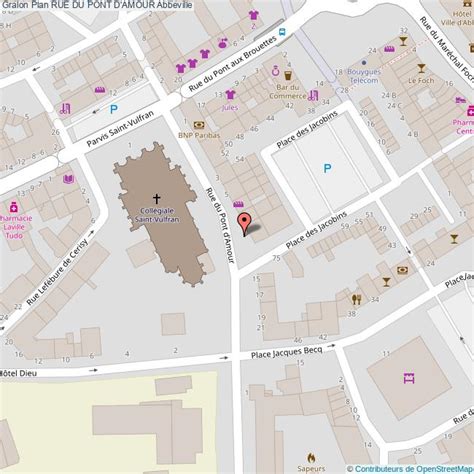474x474 pixels.
Task: Click the Sapeurs fire station flame icon
Action: 311,458
